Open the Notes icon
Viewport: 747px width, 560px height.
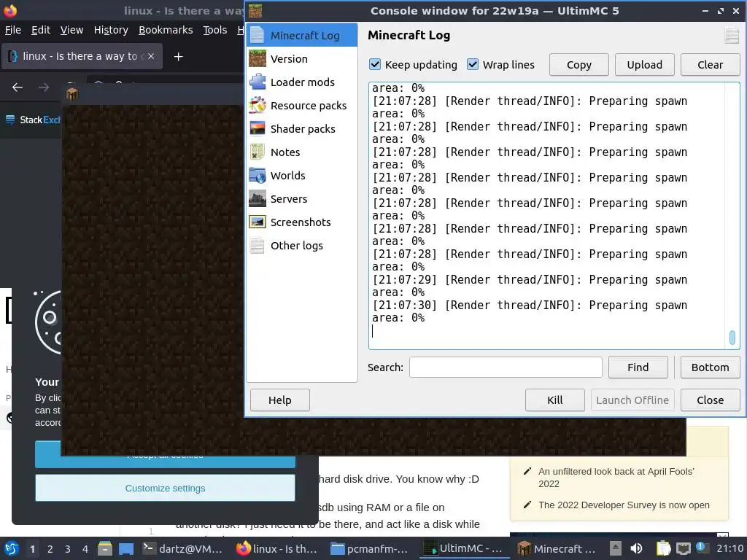pyautogui.click(x=258, y=152)
